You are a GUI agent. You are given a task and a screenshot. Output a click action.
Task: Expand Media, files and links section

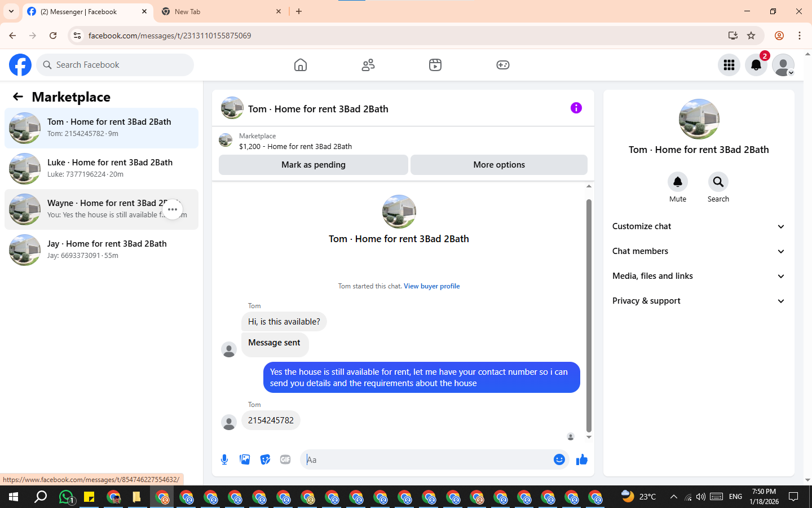pyautogui.click(x=699, y=276)
